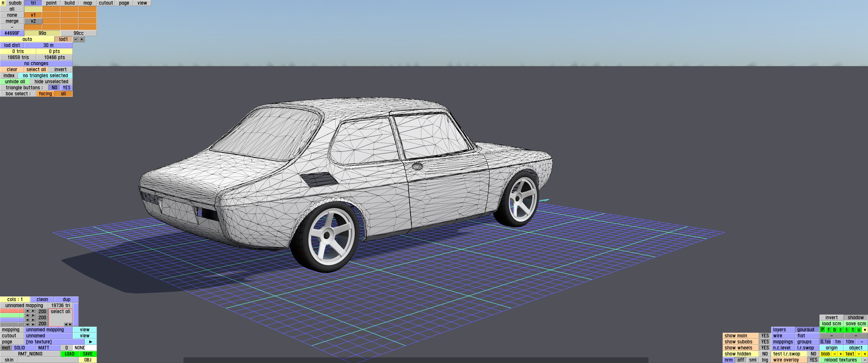Toggle show hidden NO button
The image size is (868, 363).
[x=765, y=354]
